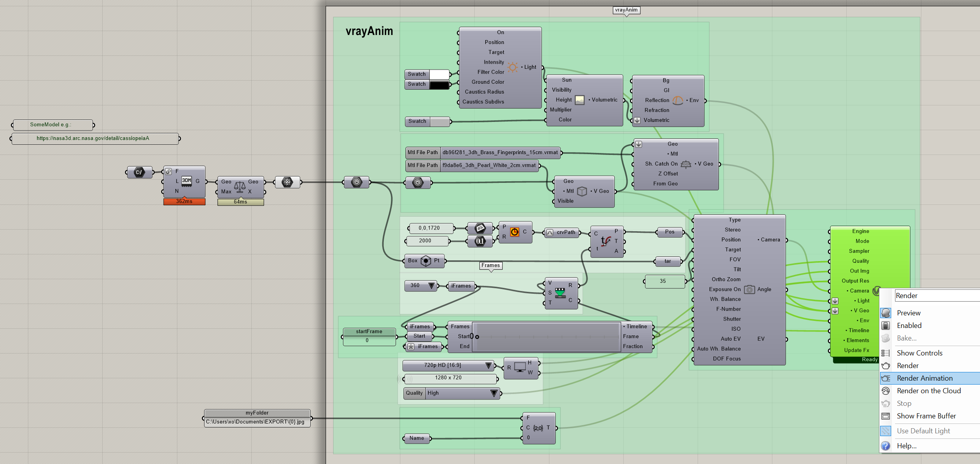Click the C:/ path component icon
The image size is (980, 464).
point(139,172)
